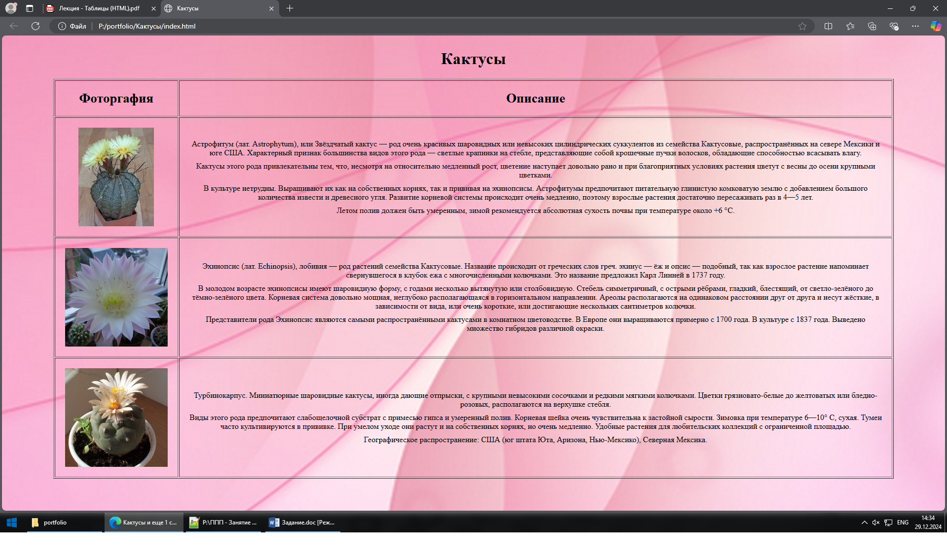Open the portfolio folder in taskbar
This screenshot has height=560, width=947.
coord(65,523)
